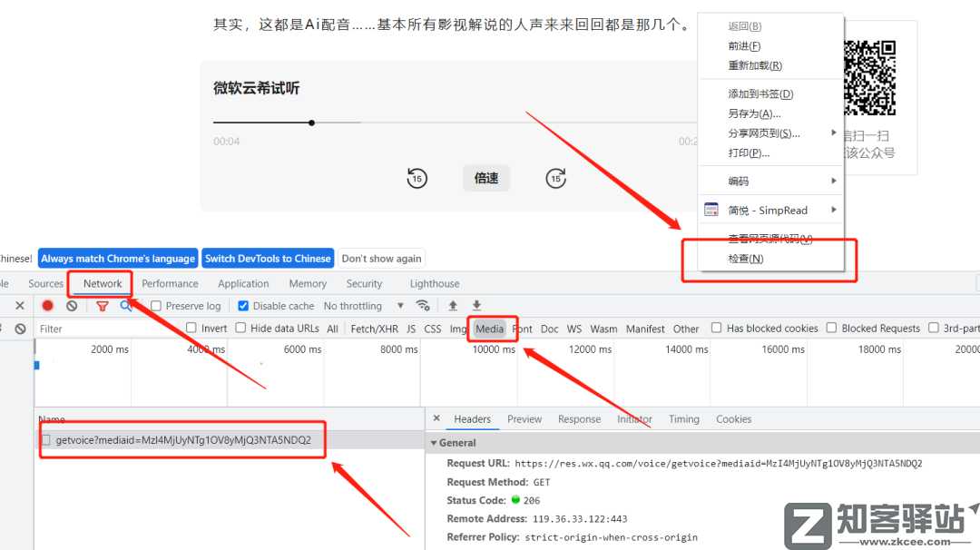Click the clear network log icon

(72, 306)
